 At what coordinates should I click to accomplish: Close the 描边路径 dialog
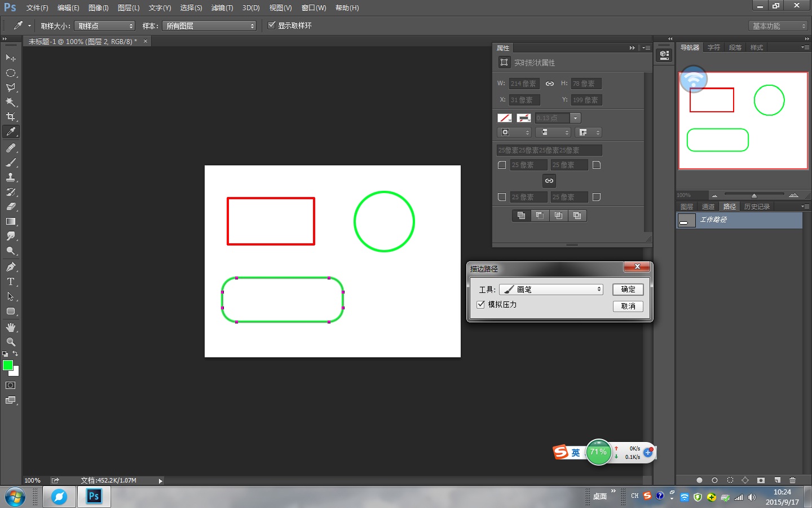coord(637,266)
